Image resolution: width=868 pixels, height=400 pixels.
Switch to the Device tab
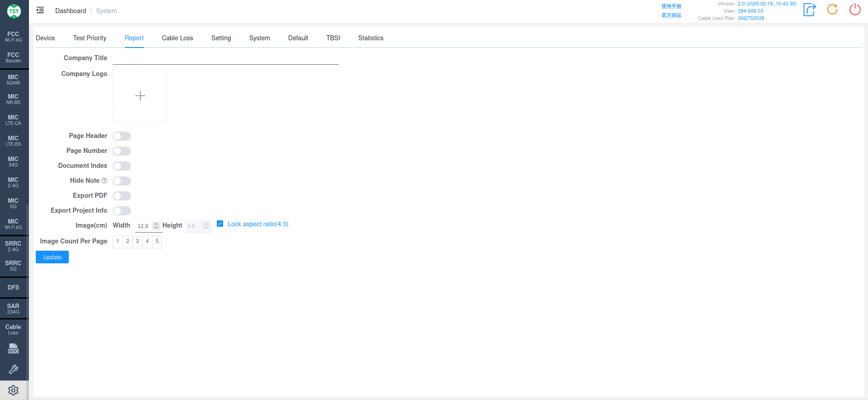(45, 38)
